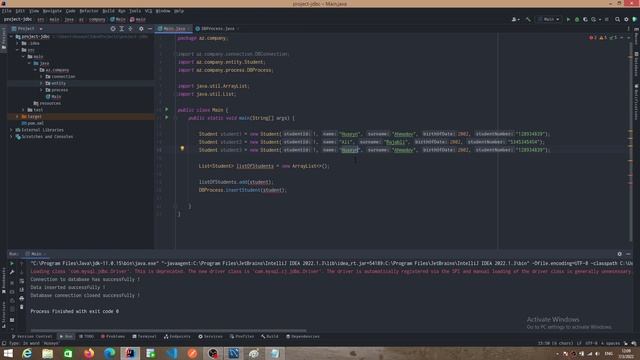The height and width of the screenshot is (360, 640).
Task: Open the Problems tool window
Action: click(113, 336)
